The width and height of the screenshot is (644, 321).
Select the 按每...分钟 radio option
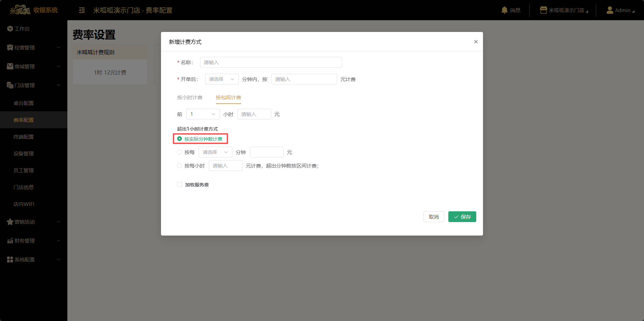point(179,152)
